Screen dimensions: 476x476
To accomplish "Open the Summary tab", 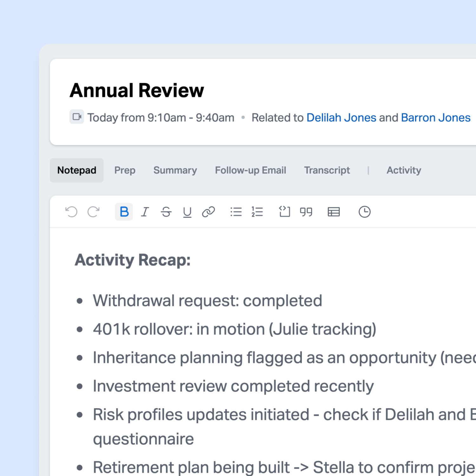I will point(175,170).
